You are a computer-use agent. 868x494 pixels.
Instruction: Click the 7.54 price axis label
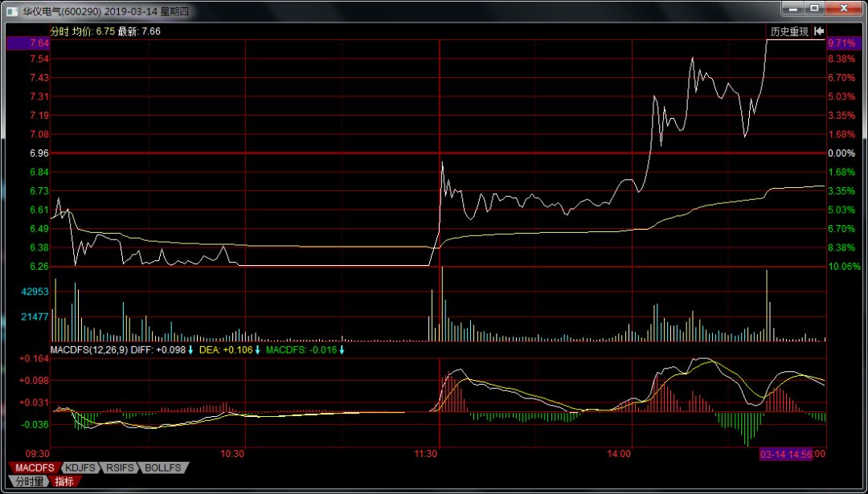pos(40,59)
